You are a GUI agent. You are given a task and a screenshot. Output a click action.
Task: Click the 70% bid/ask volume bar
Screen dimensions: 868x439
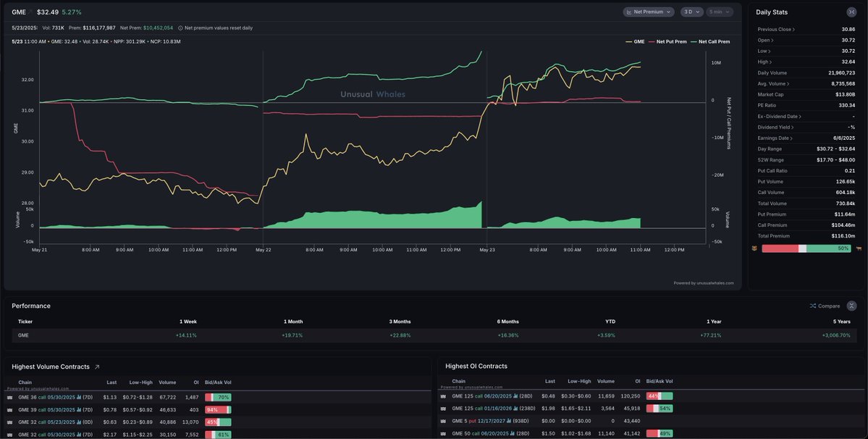click(x=218, y=397)
